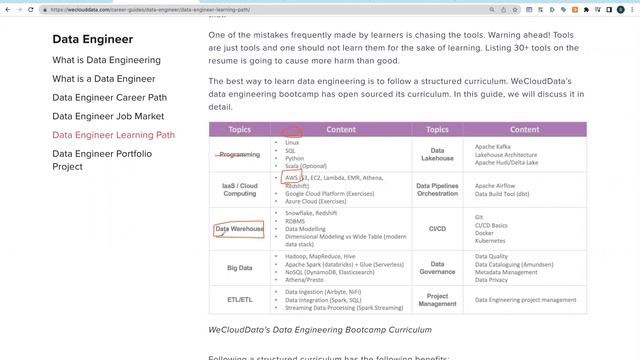Bookmark this page with the star
Screen dimensions: 640x360
coord(515,10)
